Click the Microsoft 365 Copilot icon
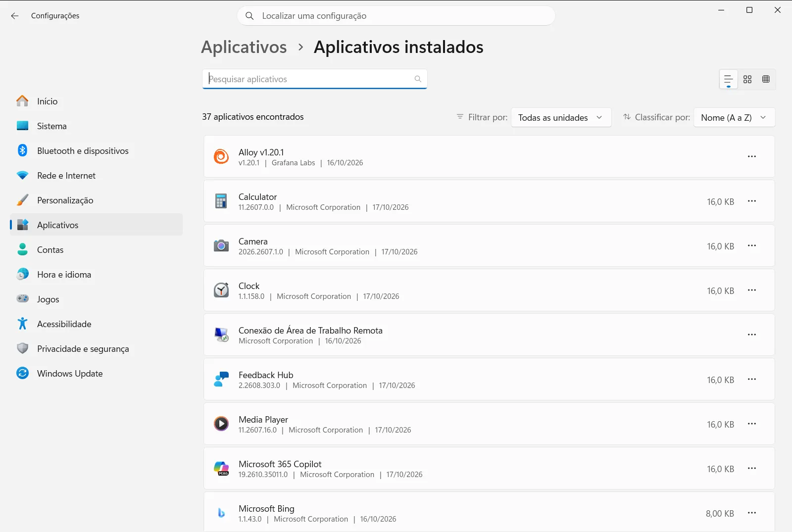Viewport: 792px width, 532px height. tap(221, 468)
